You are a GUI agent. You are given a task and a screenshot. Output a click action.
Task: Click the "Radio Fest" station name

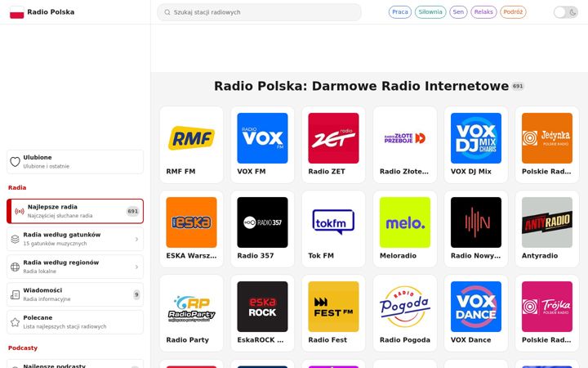click(x=327, y=340)
